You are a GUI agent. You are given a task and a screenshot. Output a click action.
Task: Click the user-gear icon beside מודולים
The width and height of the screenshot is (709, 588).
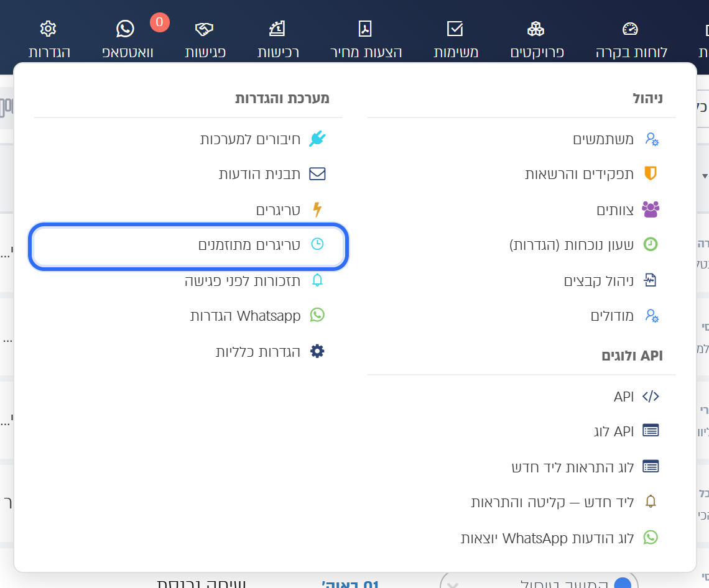pos(651,316)
